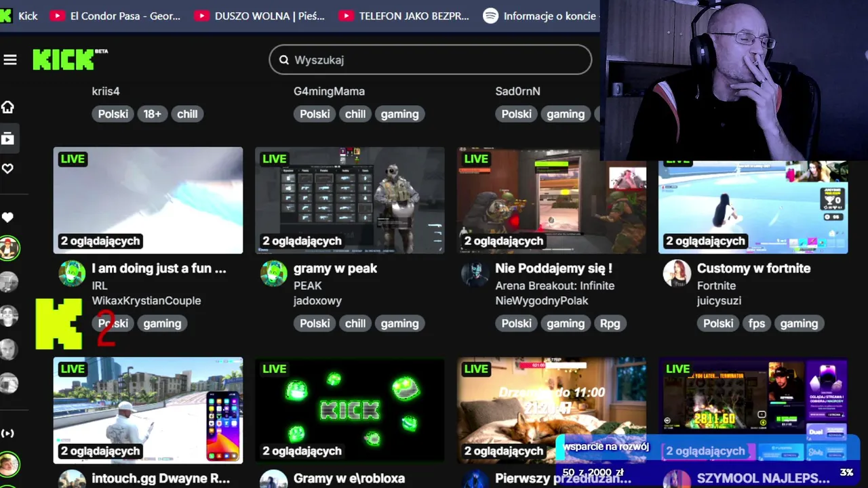Switch to DUSZO WOLNA browser tab
868x488 pixels.
pos(259,16)
